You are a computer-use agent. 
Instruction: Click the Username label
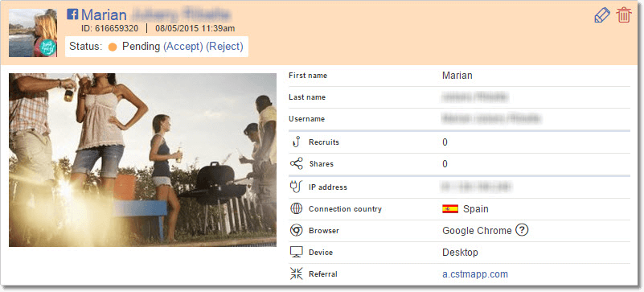(x=306, y=119)
